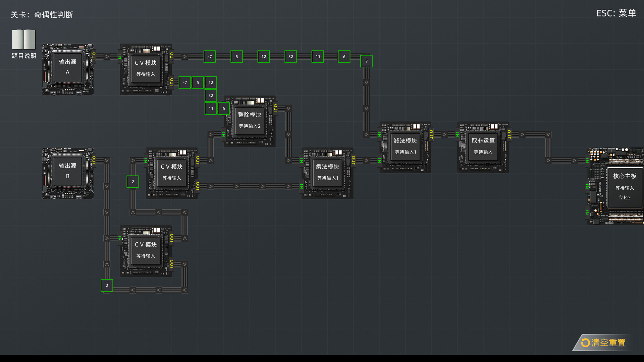This screenshot has height=362, width=644.
Task: Select the 乘法模块 chip
Action: click(x=327, y=172)
